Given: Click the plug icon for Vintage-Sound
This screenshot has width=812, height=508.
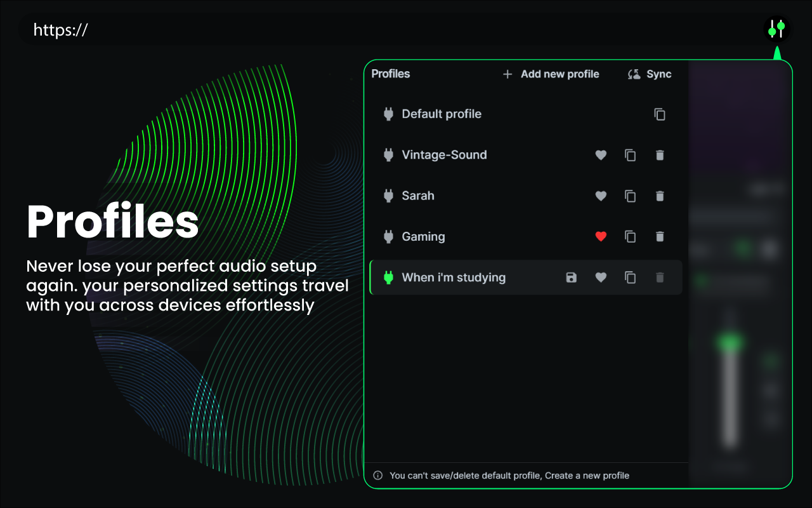Looking at the screenshot, I should (x=389, y=155).
